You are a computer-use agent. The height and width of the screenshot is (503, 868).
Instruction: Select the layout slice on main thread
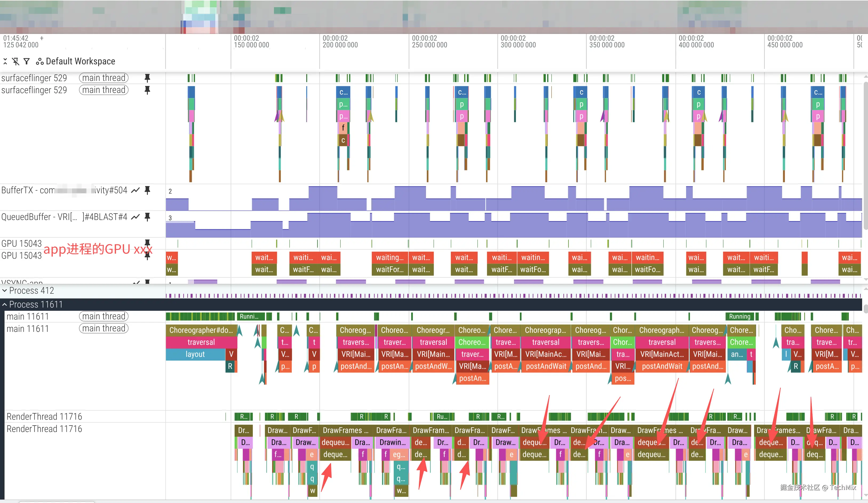pos(195,354)
